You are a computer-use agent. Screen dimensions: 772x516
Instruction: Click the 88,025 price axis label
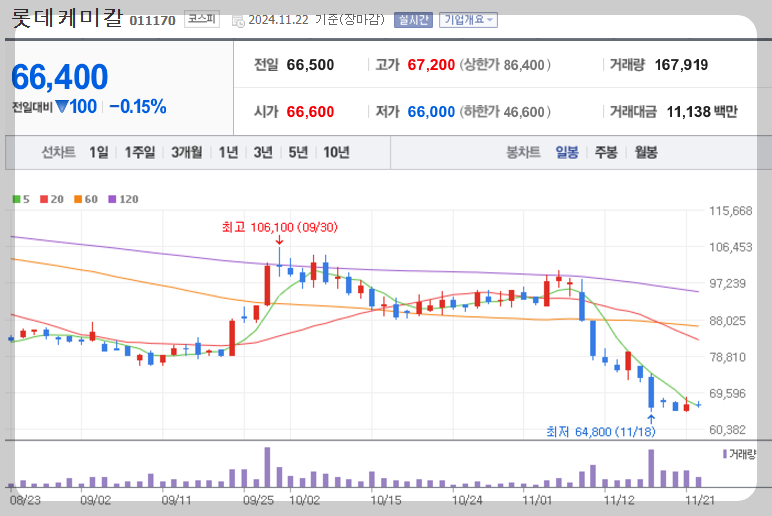tap(727, 321)
